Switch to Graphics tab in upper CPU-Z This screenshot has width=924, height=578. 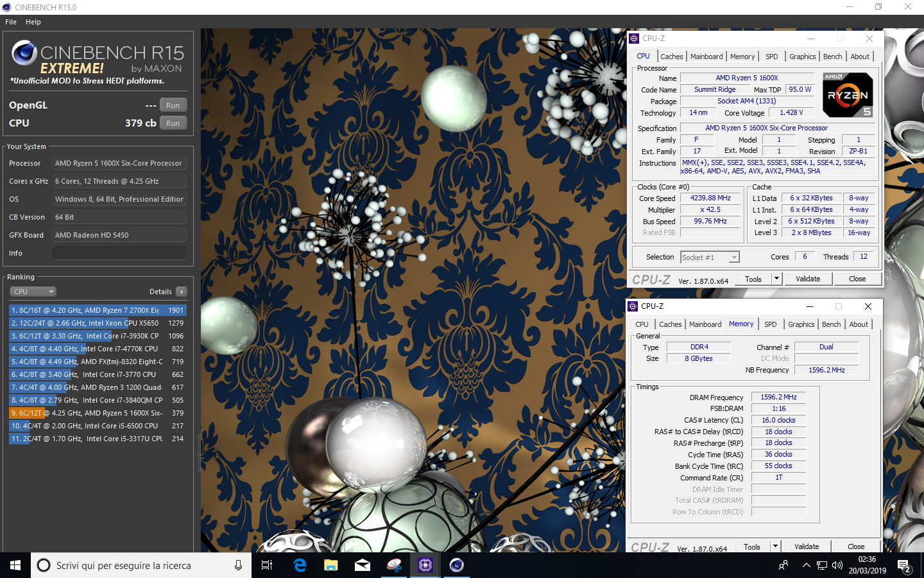pos(803,57)
